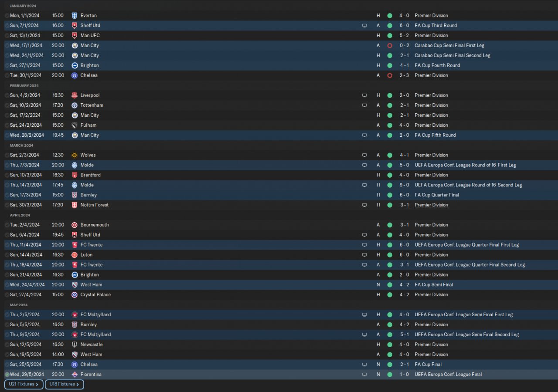Click the Fiorentina opponent name
The width and height of the screenshot is (558, 392).
pos(91,374)
